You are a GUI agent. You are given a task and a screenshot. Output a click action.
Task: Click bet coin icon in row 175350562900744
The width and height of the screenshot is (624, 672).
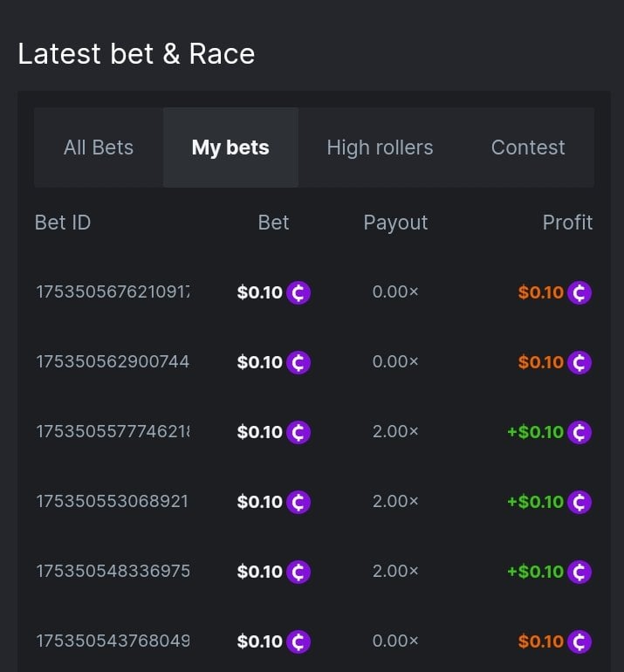pos(298,362)
